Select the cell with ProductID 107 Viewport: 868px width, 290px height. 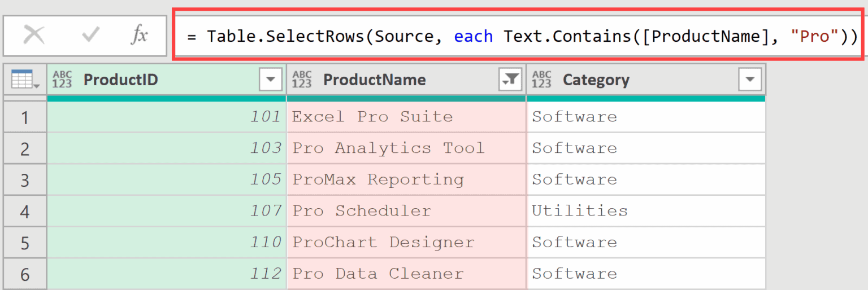click(167, 211)
